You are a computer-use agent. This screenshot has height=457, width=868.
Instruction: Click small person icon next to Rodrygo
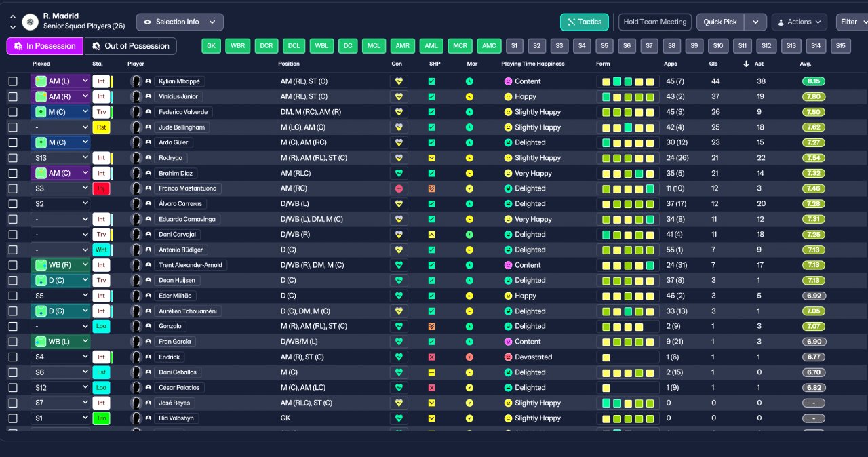(x=149, y=158)
